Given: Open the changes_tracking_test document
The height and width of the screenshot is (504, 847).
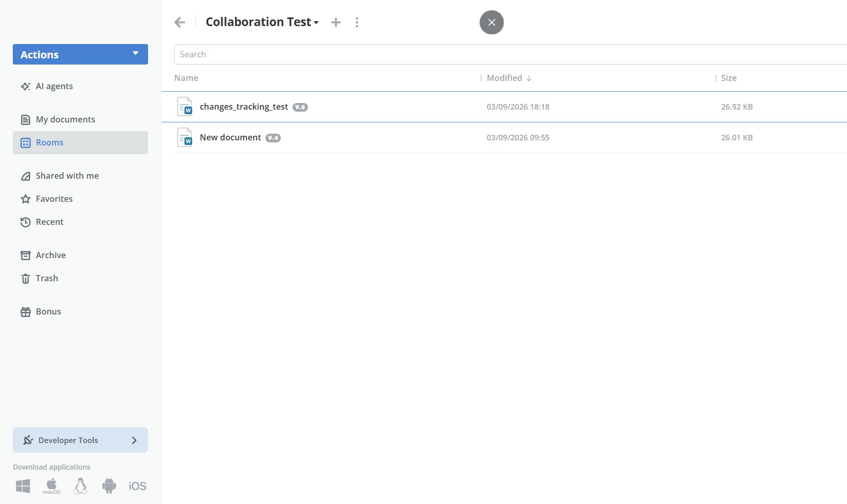Looking at the screenshot, I should click(244, 107).
